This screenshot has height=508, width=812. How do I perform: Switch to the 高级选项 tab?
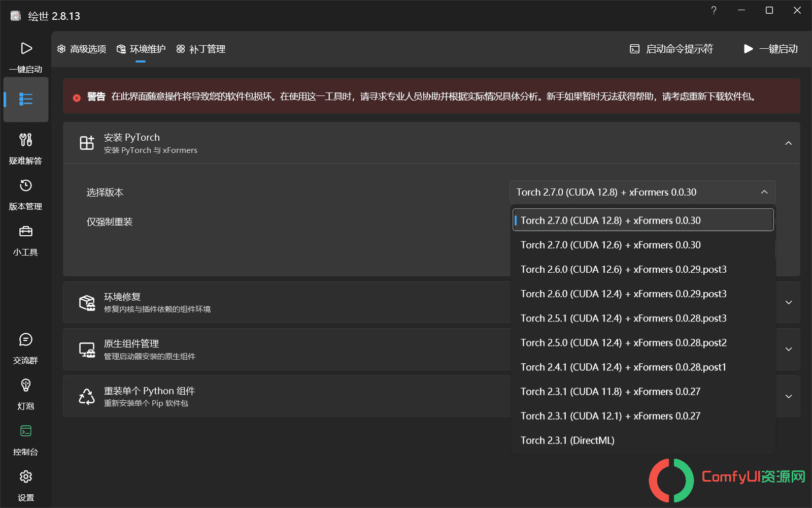(82, 49)
